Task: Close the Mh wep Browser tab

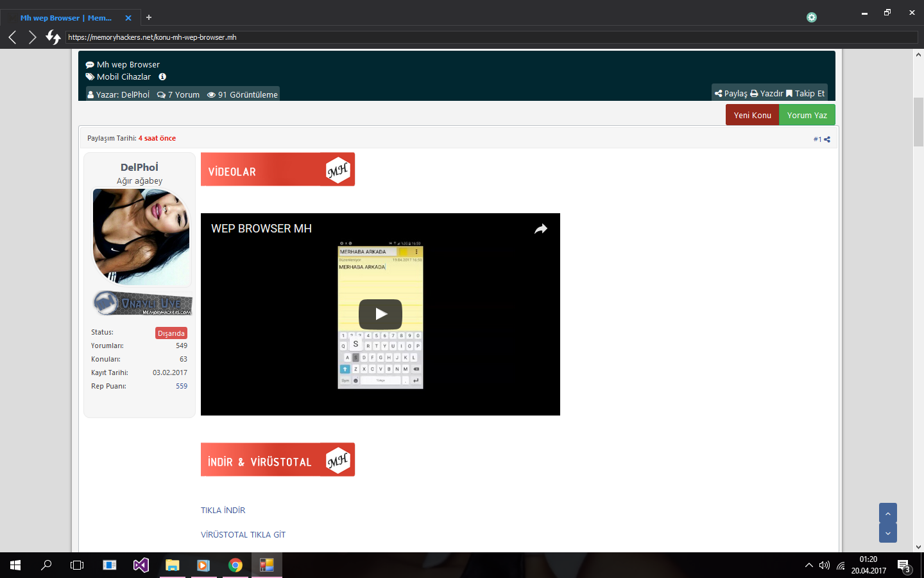Action: 128,18
